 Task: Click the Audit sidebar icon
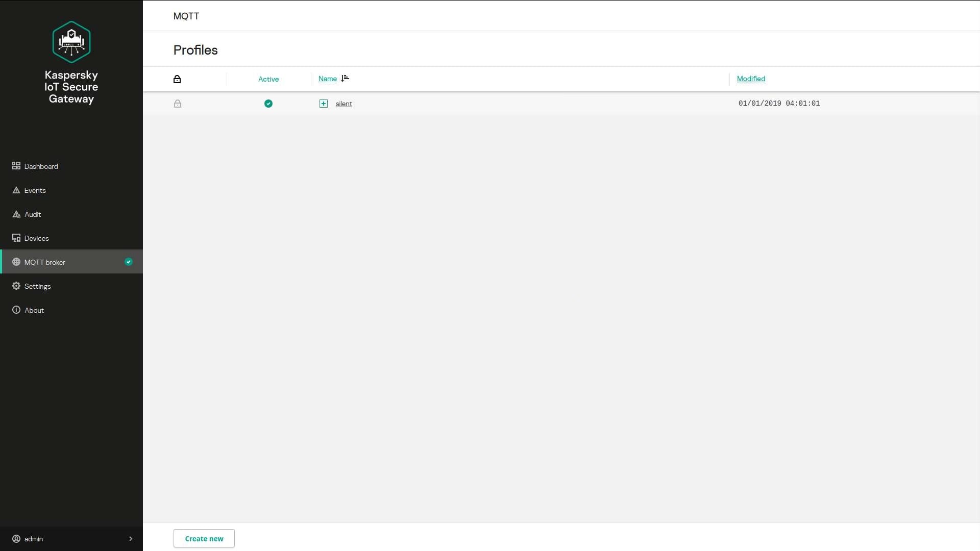coord(16,214)
